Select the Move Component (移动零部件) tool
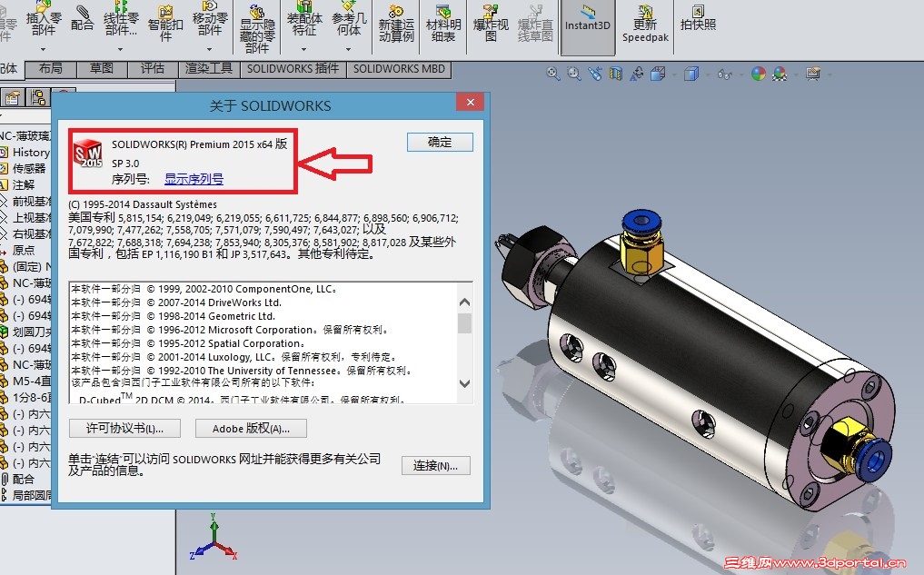 pyautogui.click(x=210, y=19)
